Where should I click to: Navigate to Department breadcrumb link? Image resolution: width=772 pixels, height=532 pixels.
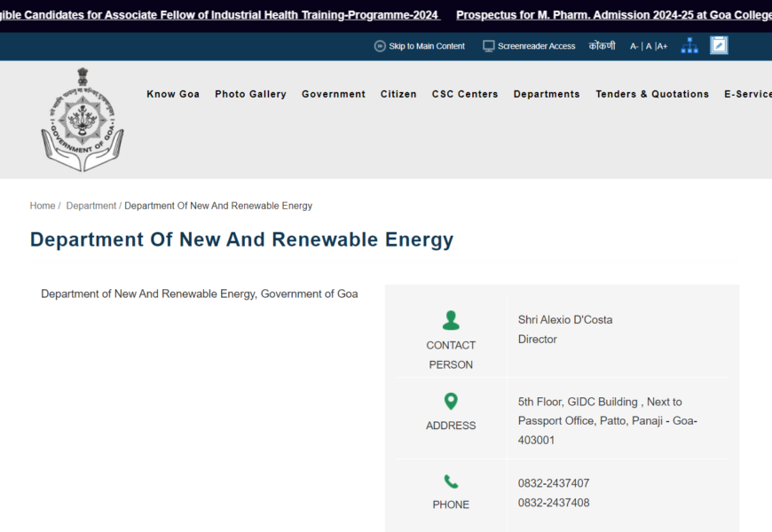pyautogui.click(x=91, y=206)
